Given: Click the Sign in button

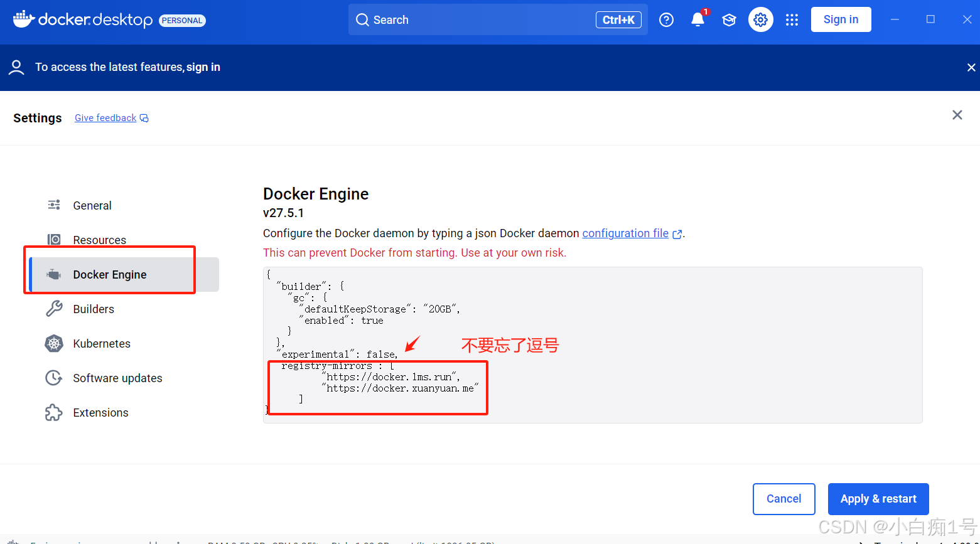Looking at the screenshot, I should (841, 19).
